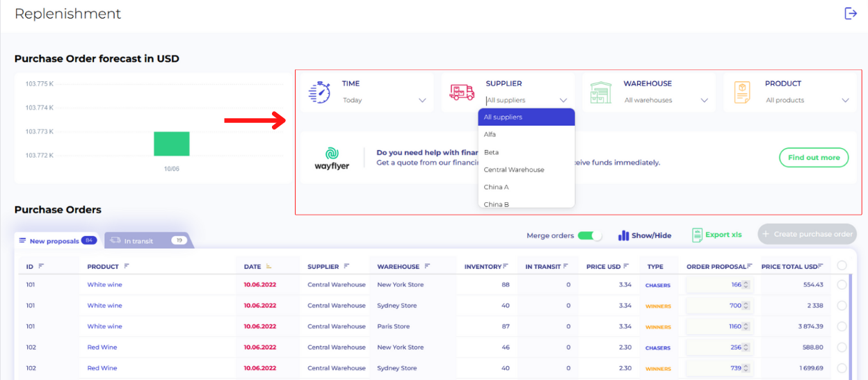Click the green bar in forecast chart
Viewport: 868px width, 380px height.
pyautogui.click(x=171, y=144)
